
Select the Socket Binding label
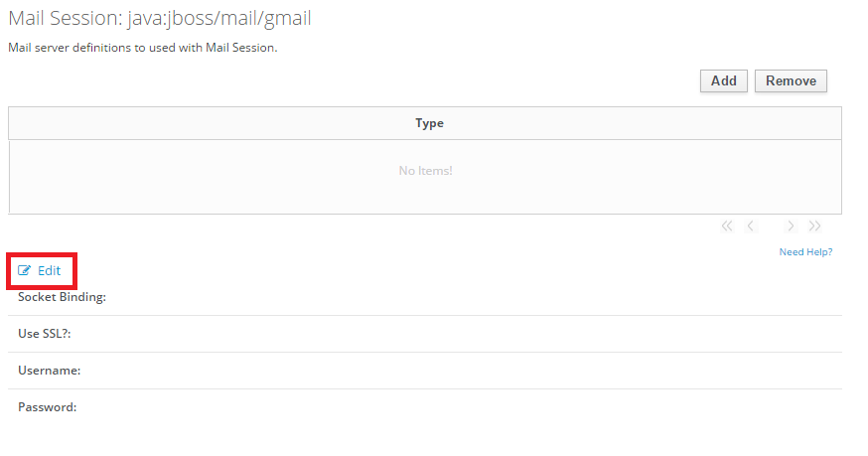[x=62, y=297]
